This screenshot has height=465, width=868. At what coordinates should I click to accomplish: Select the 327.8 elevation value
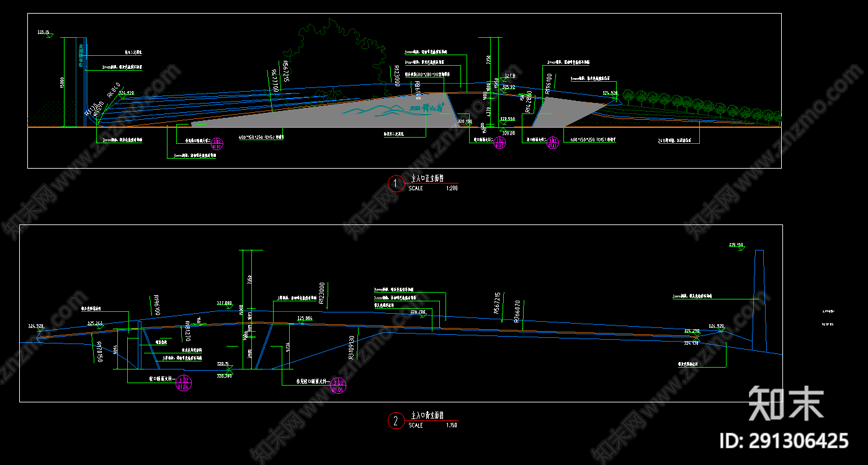[x=510, y=76]
